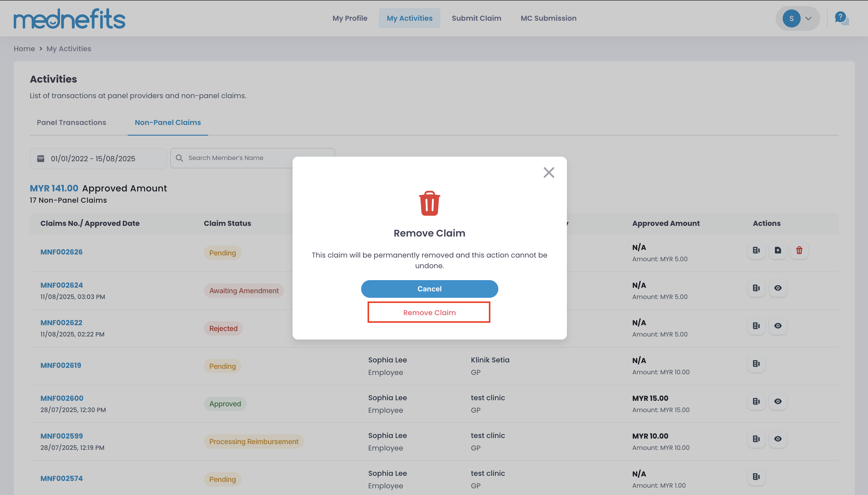The image size is (868, 495).
Task: Click details icon for MNF002600
Action: [756, 401]
